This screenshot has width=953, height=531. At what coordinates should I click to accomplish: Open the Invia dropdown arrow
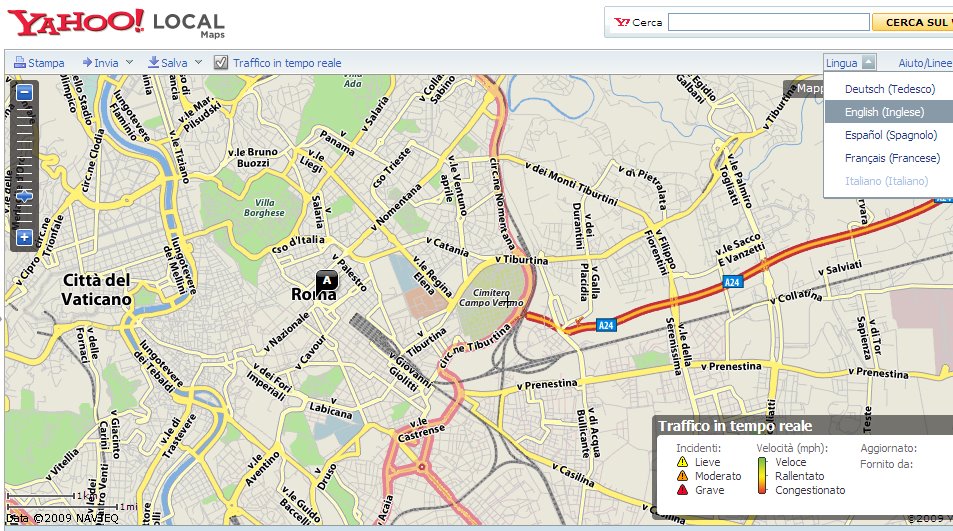pos(129,62)
